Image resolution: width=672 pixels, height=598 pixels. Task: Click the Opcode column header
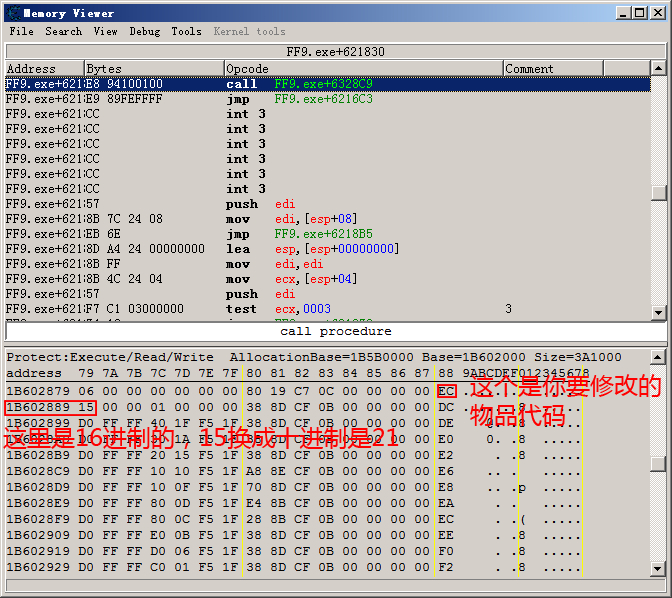363,68
